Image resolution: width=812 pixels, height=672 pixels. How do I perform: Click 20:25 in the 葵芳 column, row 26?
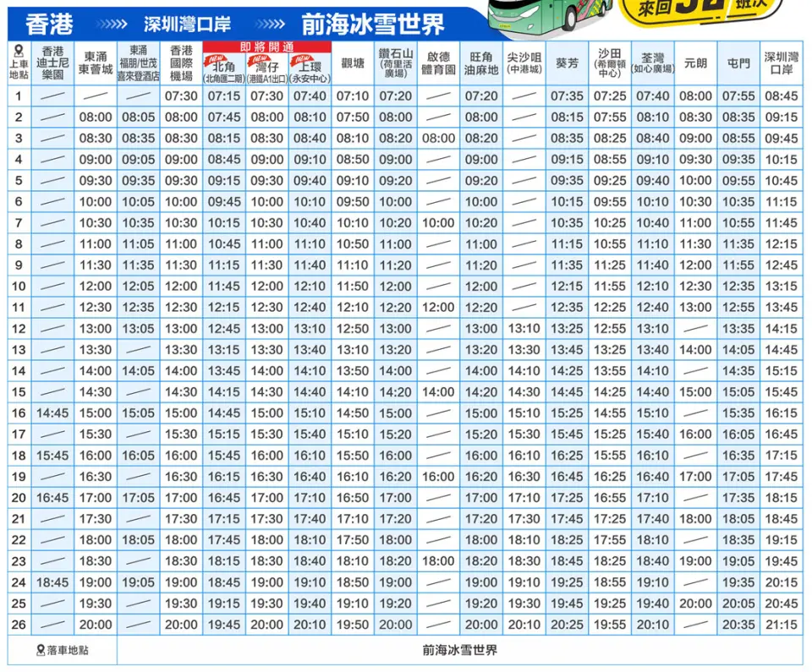pyautogui.click(x=567, y=625)
